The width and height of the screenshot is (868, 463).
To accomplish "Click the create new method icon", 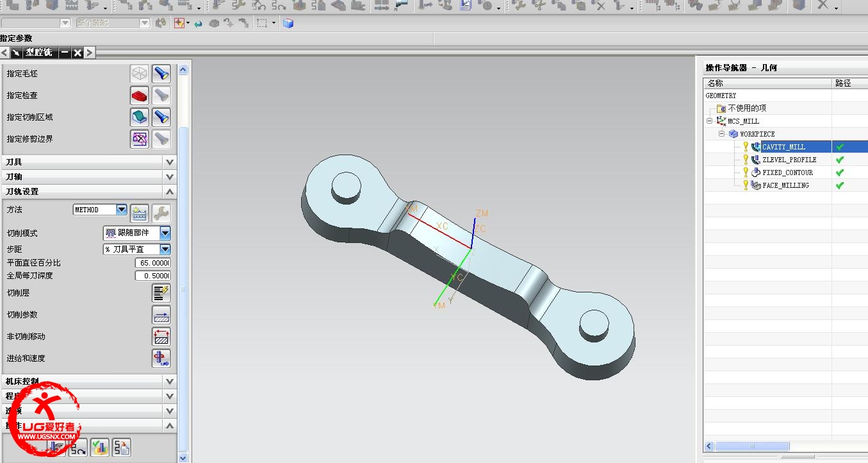I will click(x=140, y=213).
